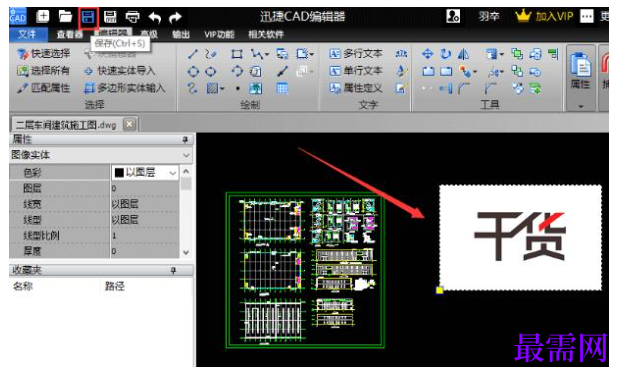Click 单行文本 Single-line Text

pyautogui.click(x=356, y=71)
